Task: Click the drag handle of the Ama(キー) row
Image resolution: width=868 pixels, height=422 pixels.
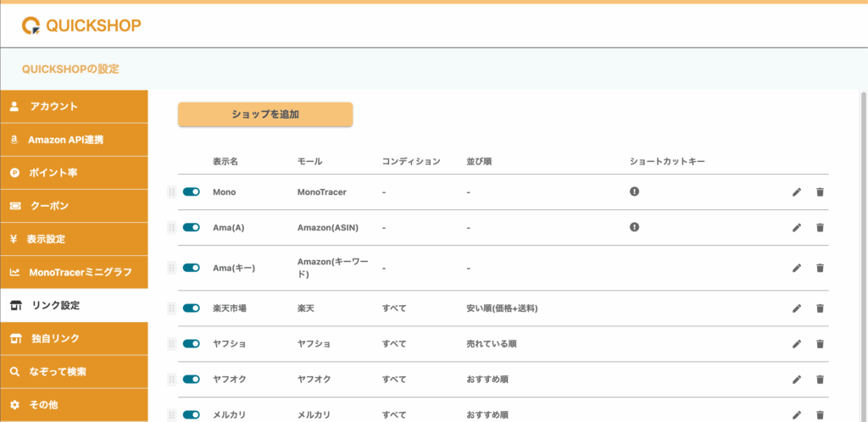Action: pos(171,268)
